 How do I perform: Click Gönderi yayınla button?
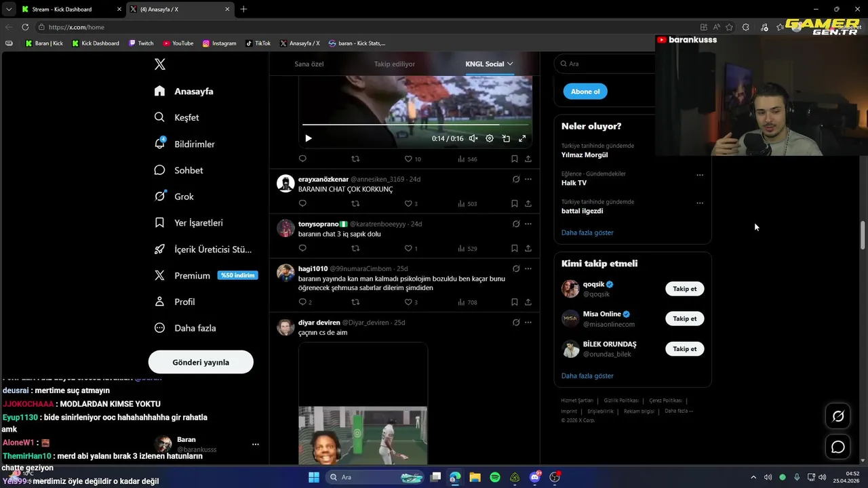click(x=201, y=362)
